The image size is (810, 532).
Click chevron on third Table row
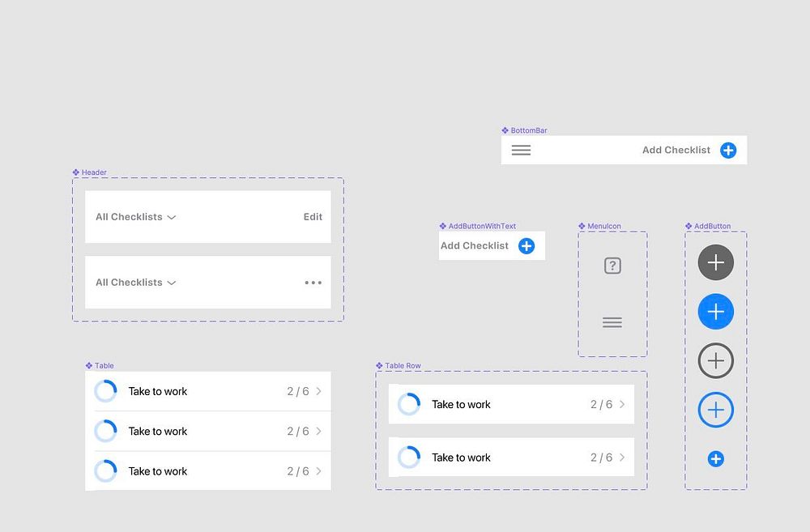[x=318, y=471]
